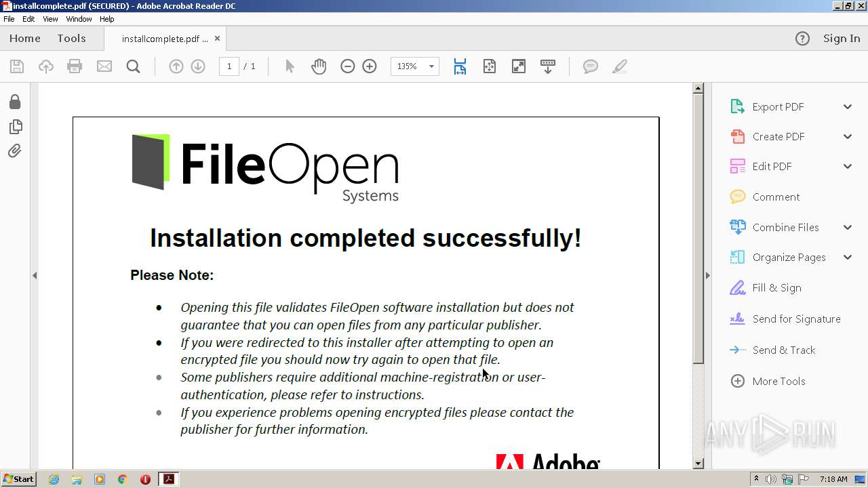Open the Windows Start menu

(18, 479)
